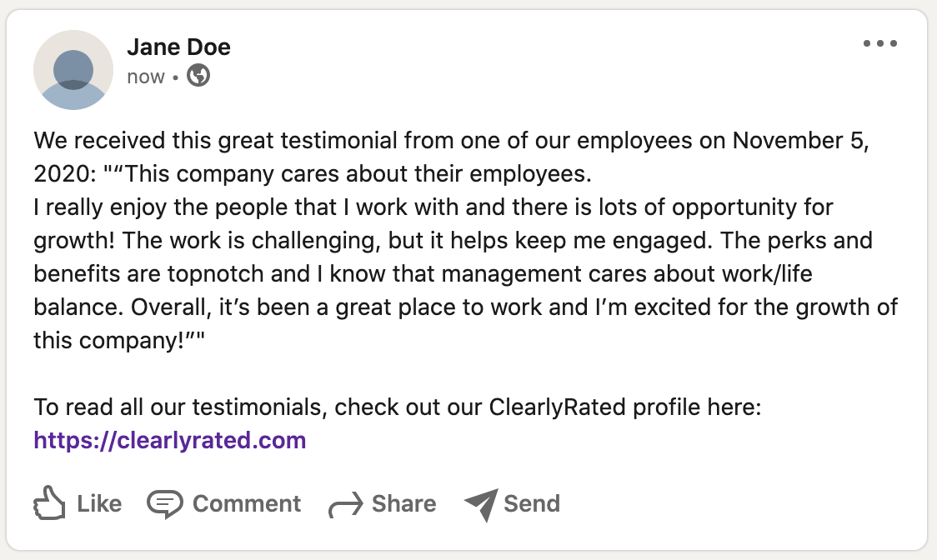Viewport: 937px width, 560px height.
Task: Click the sentence "To read all our testimonials"
Action: tap(398, 407)
